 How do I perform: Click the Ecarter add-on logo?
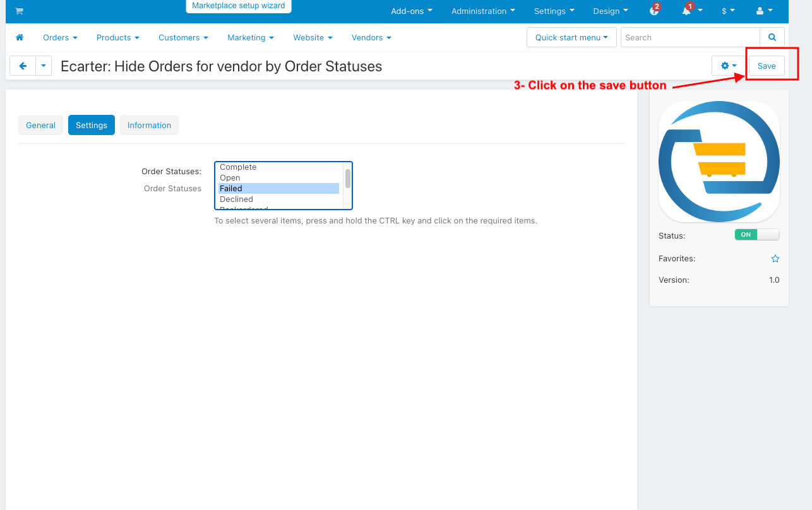coord(719,162)
